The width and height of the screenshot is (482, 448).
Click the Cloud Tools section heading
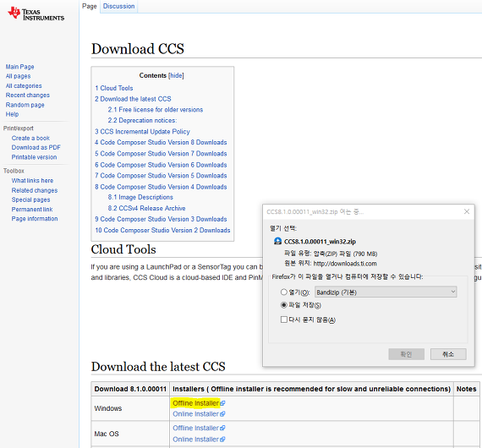[x=123, y=249]
